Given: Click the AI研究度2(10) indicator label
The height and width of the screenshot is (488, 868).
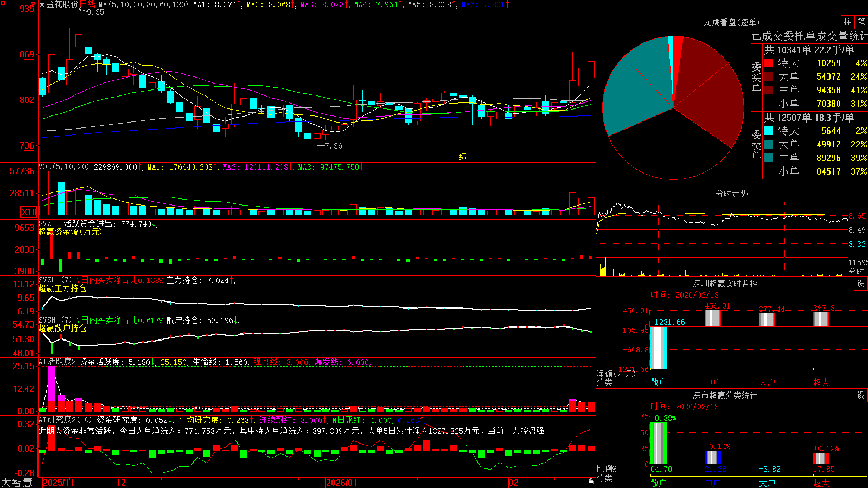Looking at the screenshot, I should point(65,420).
